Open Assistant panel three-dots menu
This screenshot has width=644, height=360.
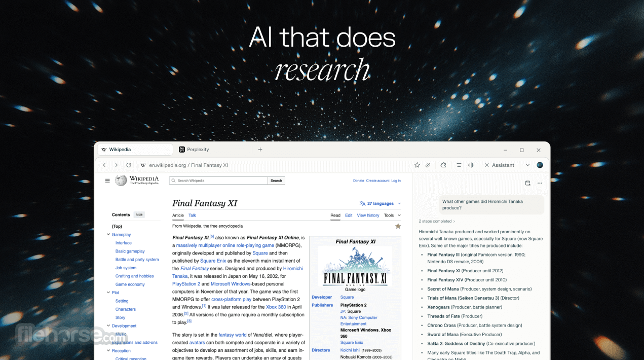[540, 183]
